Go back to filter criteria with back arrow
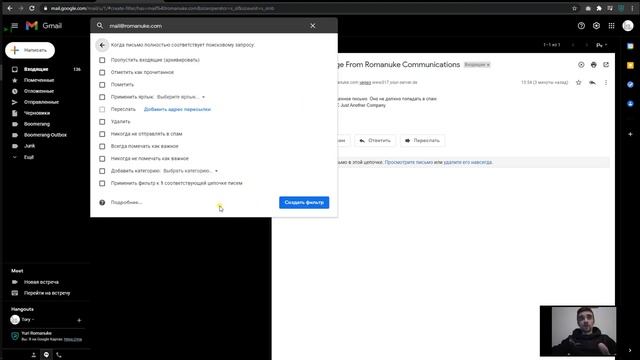This screenshot has width=640, height=360. click(x=102, y=45)
